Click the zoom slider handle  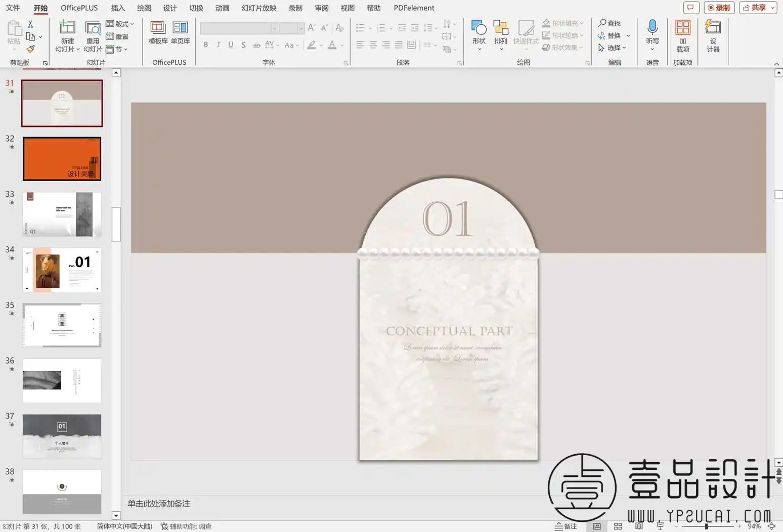tap(706, 526)
